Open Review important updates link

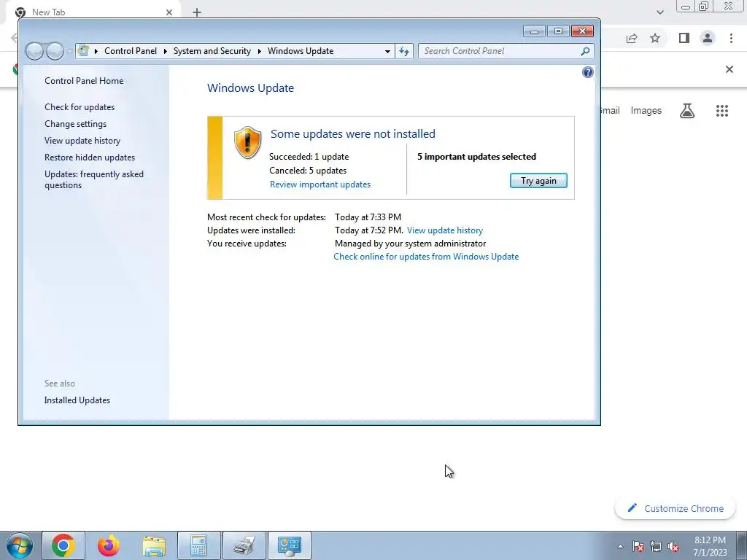(x=320, y=184)
